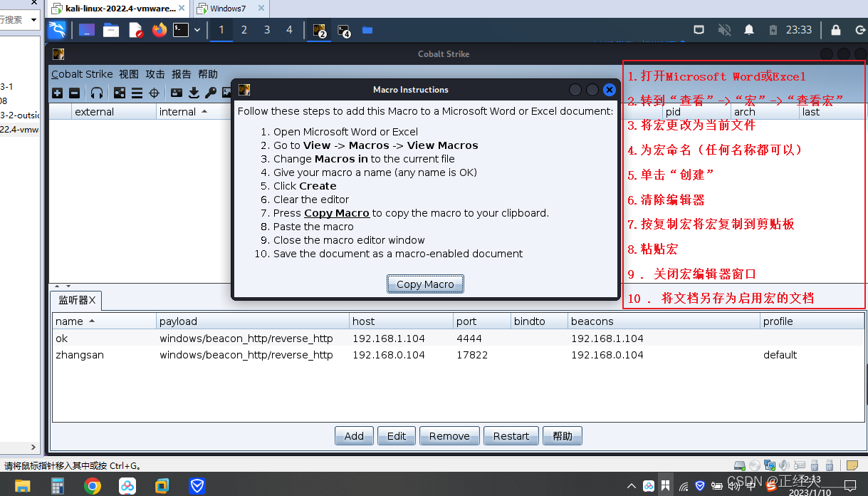Open File Explorer from Windows taskbar
Image resolution: width=868 pixels, height=496 pixels.
pos(23,486)
